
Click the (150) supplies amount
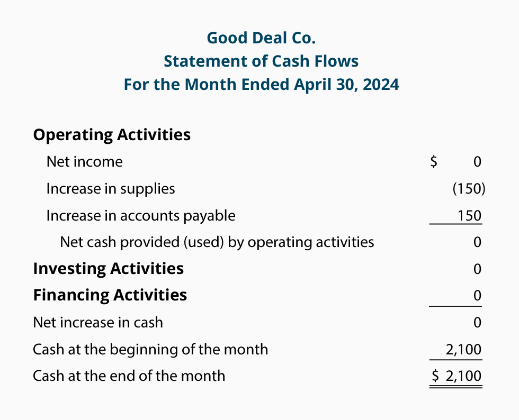pyautogui.click(x=469, y=189)
